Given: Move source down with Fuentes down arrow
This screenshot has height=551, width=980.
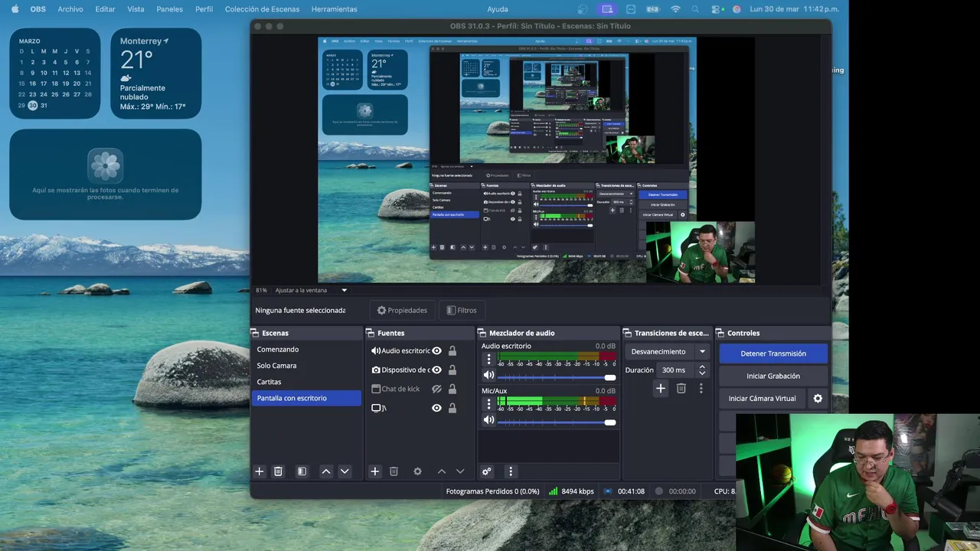Looking at the screenshot, I should click(x=460, y=471).
